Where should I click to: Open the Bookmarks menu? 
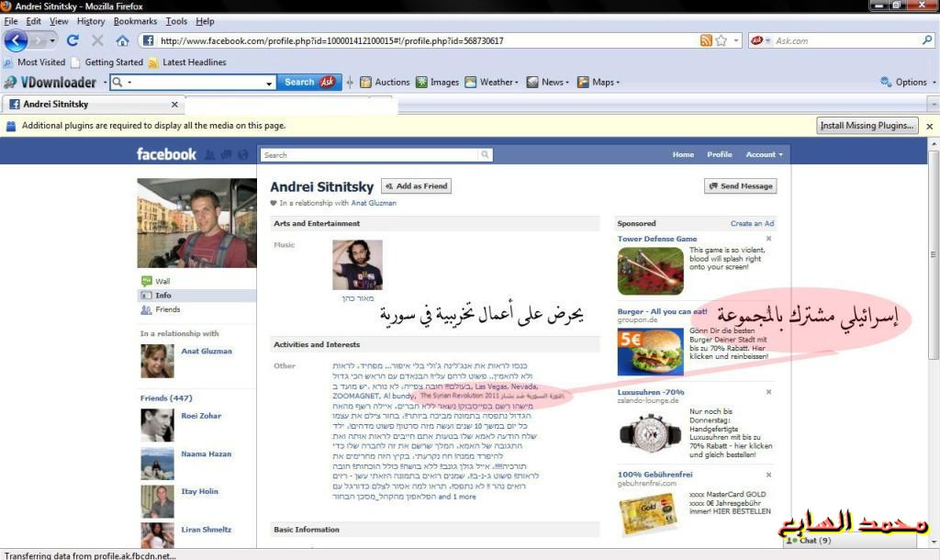point(135,21)
